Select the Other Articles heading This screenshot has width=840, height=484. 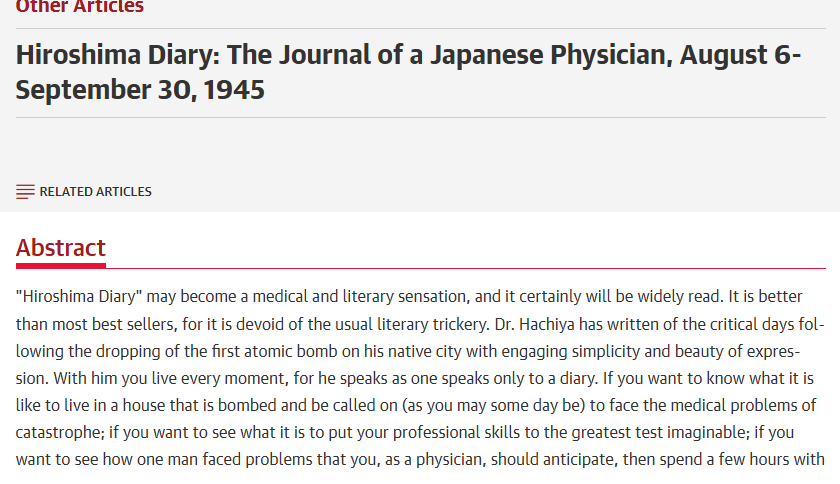click(x=80, y=6)
